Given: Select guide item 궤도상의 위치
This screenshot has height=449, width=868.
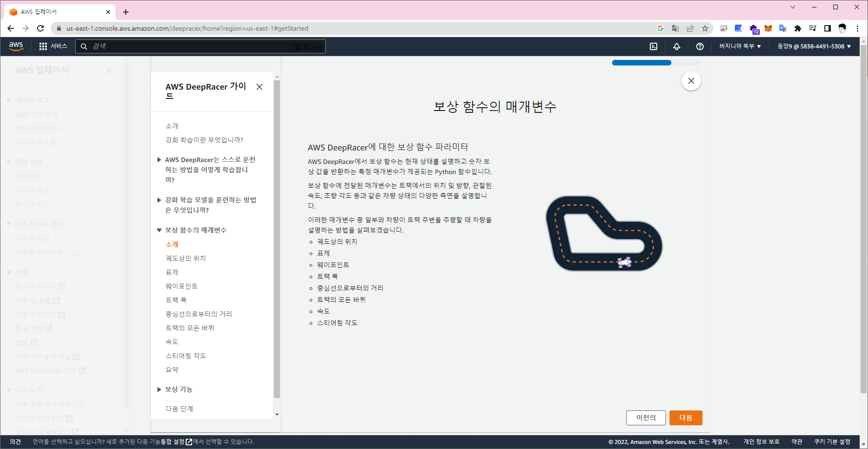Looking at the screenshot, I should coord(186,258).
